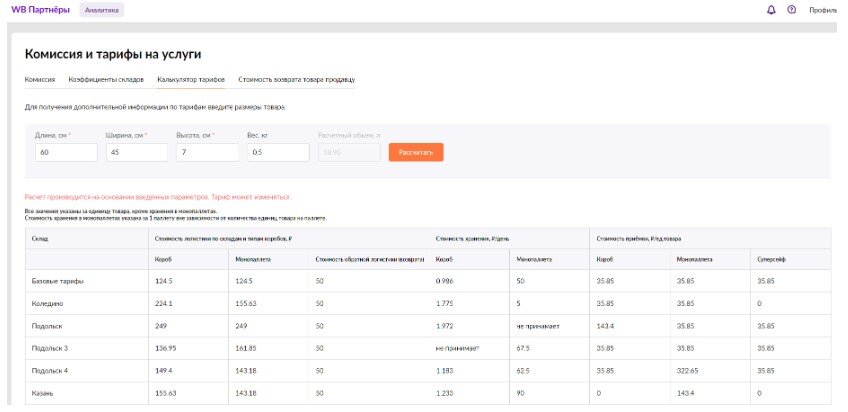Open notifications bell icon
This screenshot has height=412, width=848.
pyautogui.click(x=771, y=10)
